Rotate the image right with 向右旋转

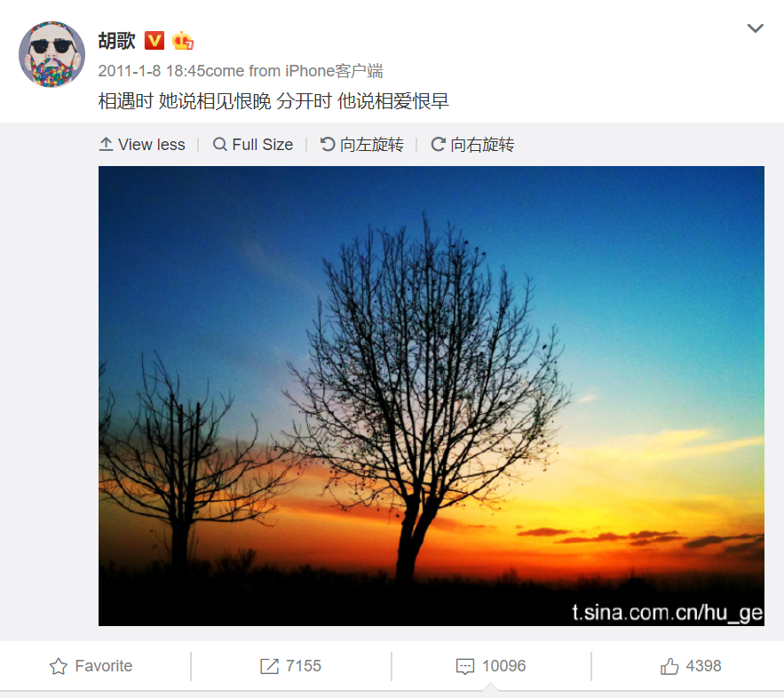click(x=472, y=145)
